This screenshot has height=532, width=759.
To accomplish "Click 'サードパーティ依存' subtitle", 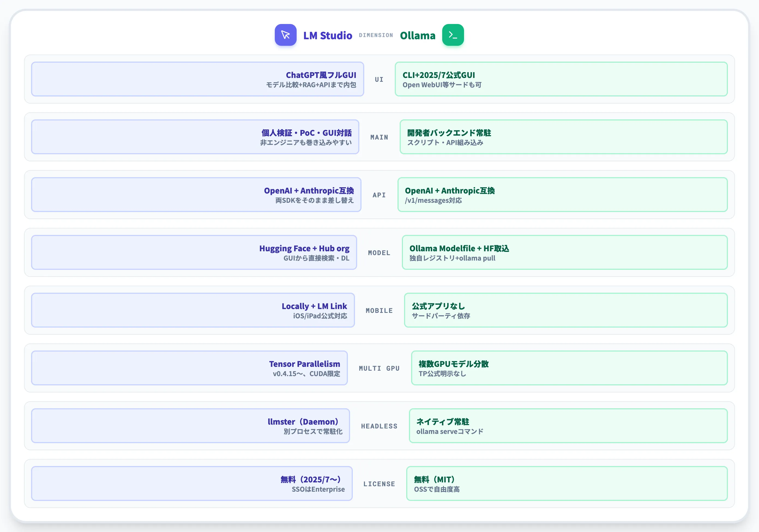I will (x=441, y=316).
